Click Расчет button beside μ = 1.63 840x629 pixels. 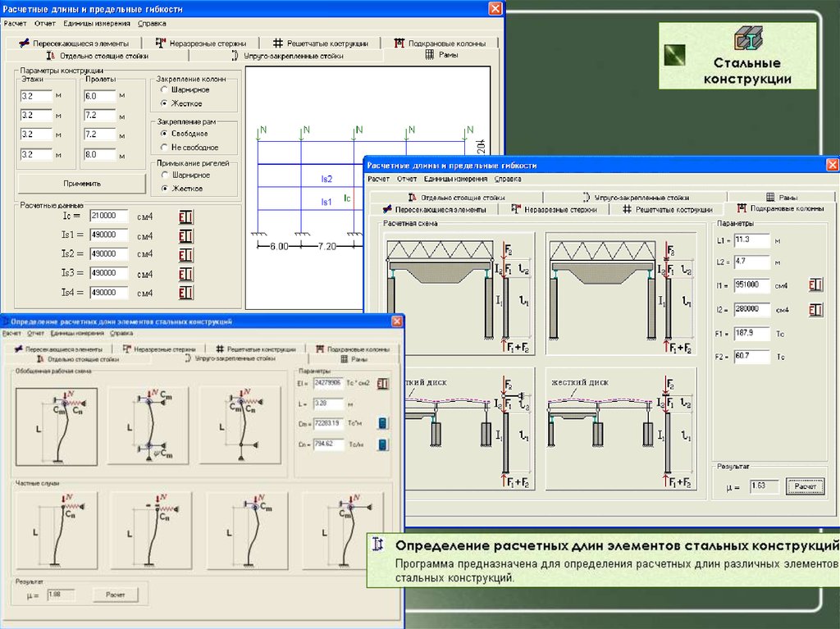(x=805, y=487)
